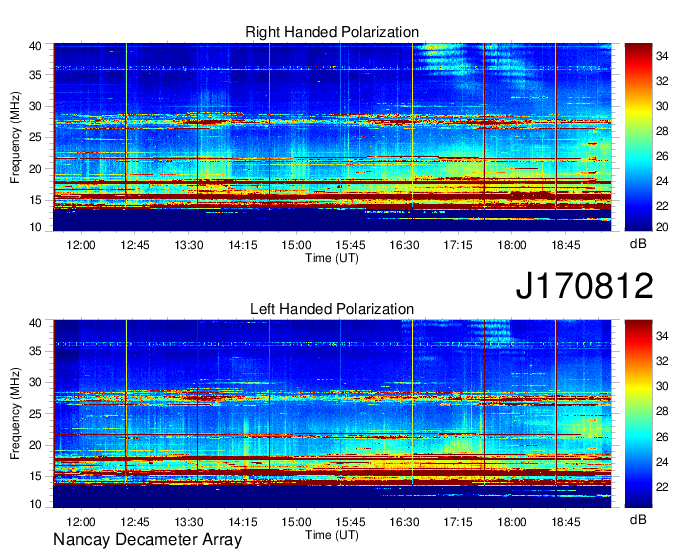The height and width of the screenshot is (552, 680).
Task: Click the 30 dB label on upper colorbar
Action: [662, 106]
